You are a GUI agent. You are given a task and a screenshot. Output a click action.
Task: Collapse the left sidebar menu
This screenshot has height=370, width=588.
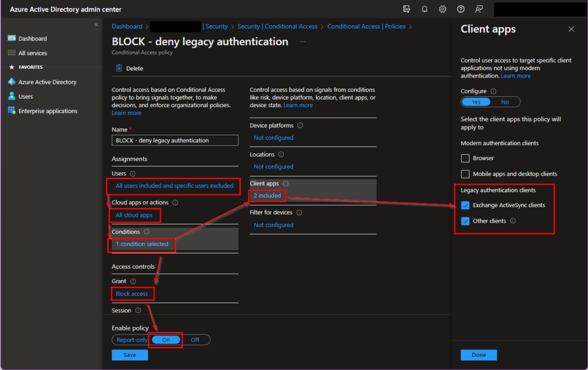coord(96,24)
